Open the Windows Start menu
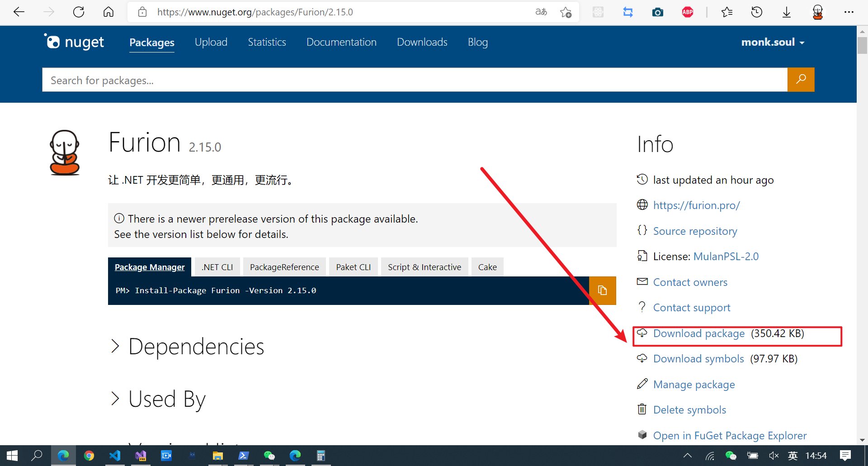The height and width of the screenshot is (466, 868). (x=12, y=456)
